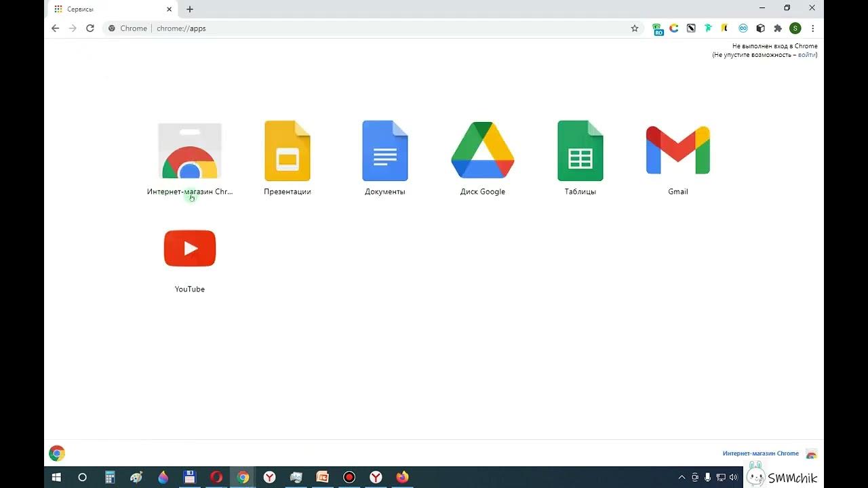Open the YouTube app
Screen dimensions: 868x488
(x=190, y=248)
